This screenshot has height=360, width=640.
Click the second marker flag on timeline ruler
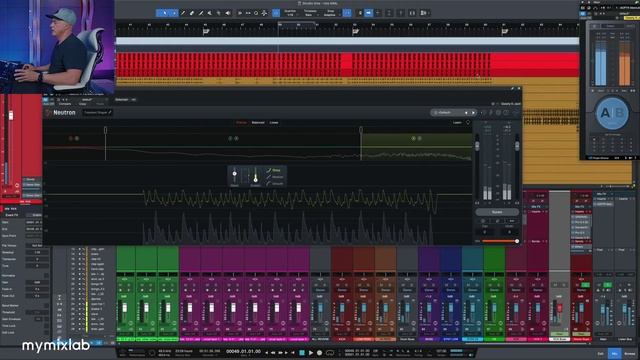tap(356, 31)
